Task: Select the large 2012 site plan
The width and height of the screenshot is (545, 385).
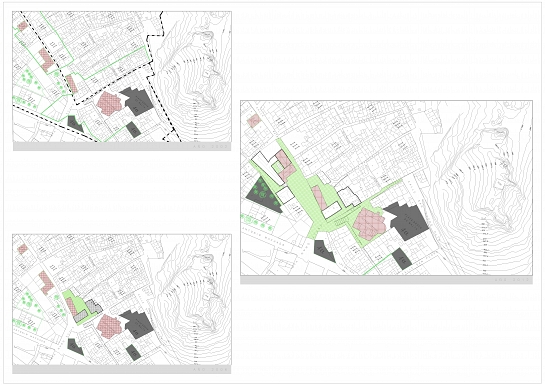Action: pyautogui.click(x=386, y=188)
